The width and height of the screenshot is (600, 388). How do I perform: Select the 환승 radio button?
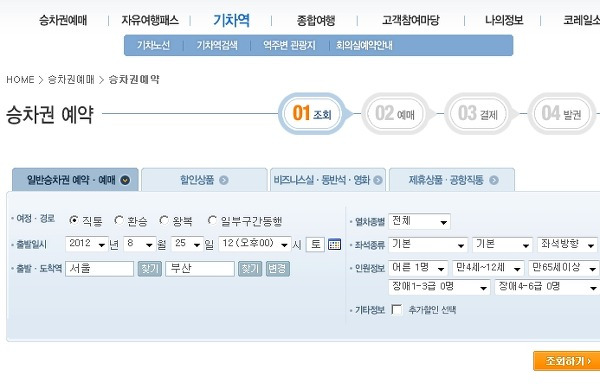(119, 220)
